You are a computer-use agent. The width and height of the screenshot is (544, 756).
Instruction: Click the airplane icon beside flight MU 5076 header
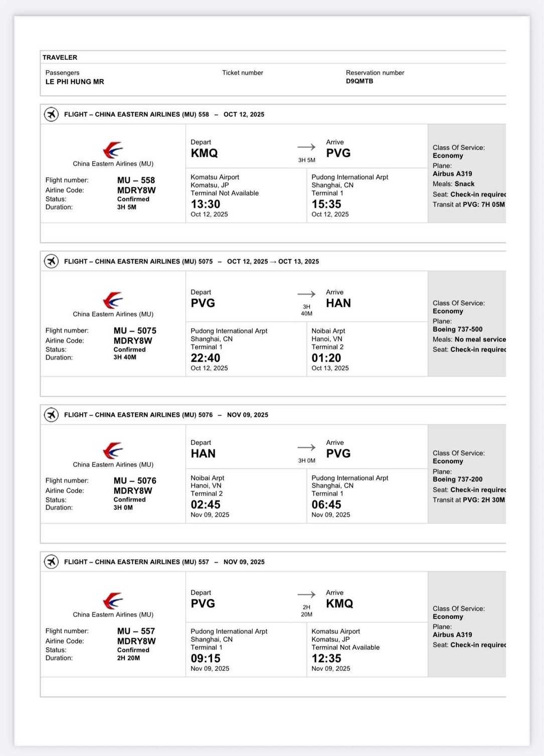pos(51,415)
